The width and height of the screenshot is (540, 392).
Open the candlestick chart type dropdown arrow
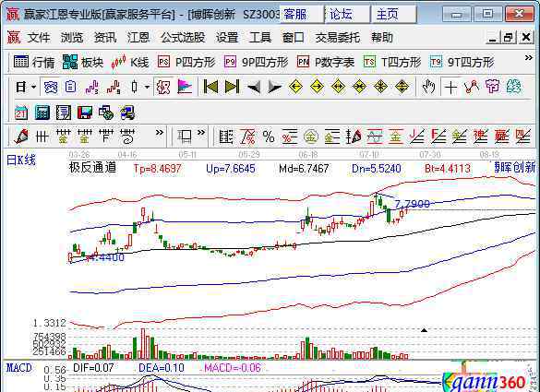click(x=147, y=87)
